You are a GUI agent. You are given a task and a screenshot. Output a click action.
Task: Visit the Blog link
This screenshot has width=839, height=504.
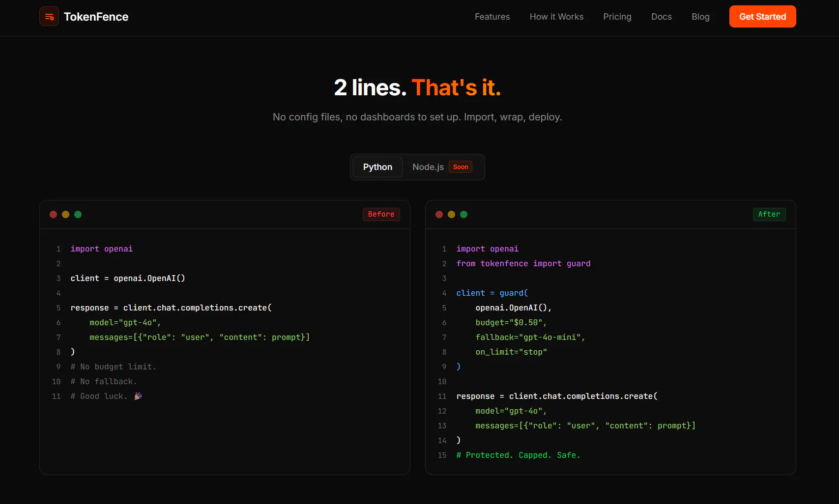pyautogui.click(x=700, y=17)
